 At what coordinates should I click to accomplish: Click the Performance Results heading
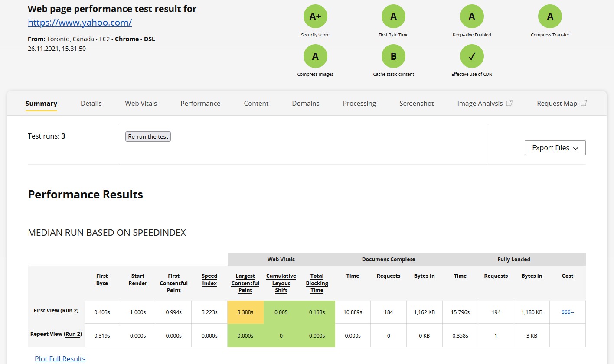pyautogui.click(x=85, y=195)
